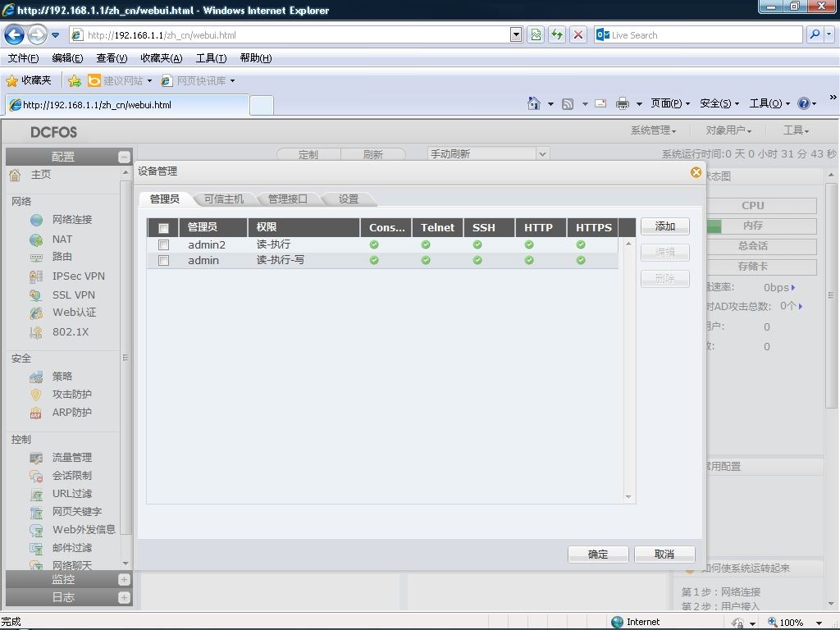Open the 系统管理 dropdown menu
Screen dimensions: 840x630
[653, 130]
